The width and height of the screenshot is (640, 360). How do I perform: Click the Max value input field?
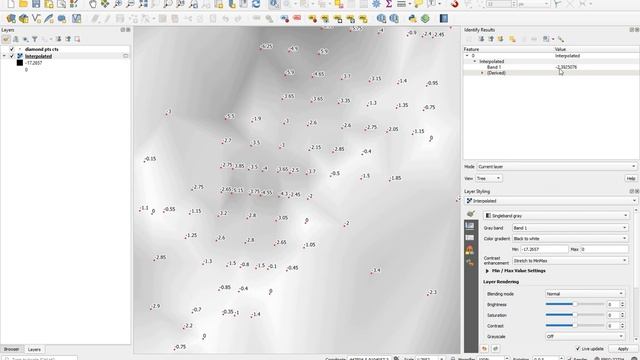[x=604, y=249]
